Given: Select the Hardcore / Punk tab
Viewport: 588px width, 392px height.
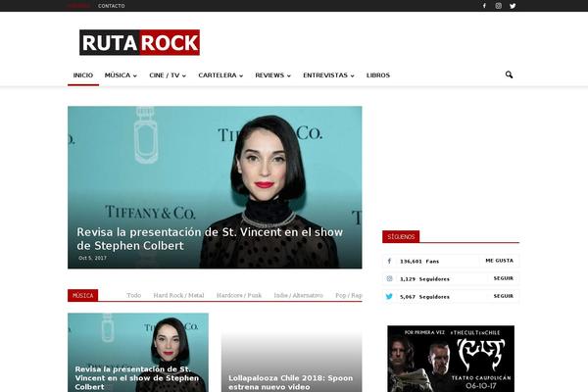Looking at the screenshot, I should coord(239,295).
